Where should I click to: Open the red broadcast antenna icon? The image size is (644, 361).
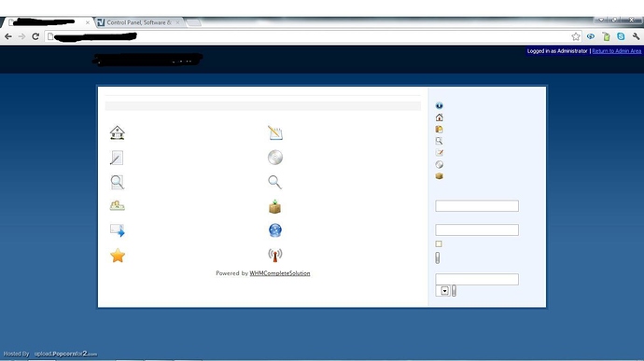pos(275,255)
